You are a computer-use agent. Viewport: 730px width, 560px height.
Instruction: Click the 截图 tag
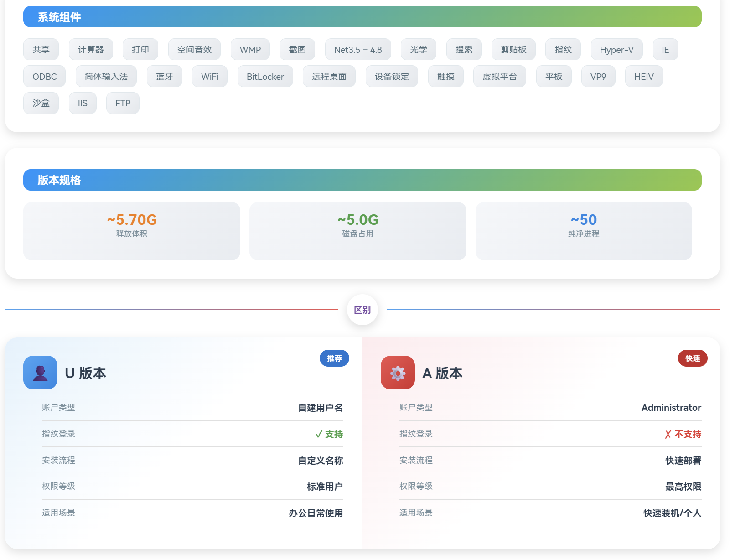click(297, 49)
